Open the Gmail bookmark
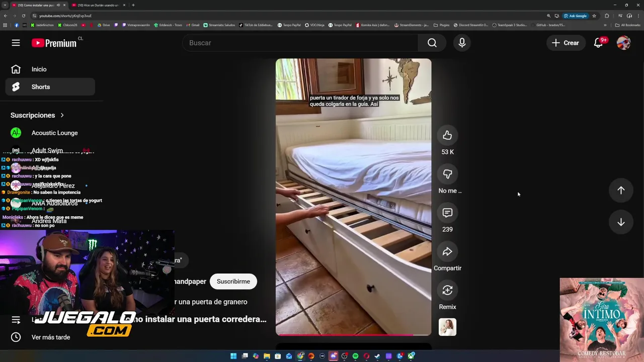This screenshot has height=362, width=644. click(193, 25)
